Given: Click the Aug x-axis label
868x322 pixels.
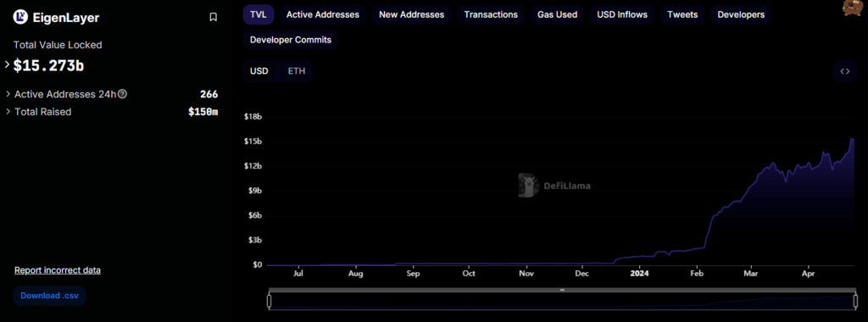Looking at the screenshot, I should click(356, 274).
